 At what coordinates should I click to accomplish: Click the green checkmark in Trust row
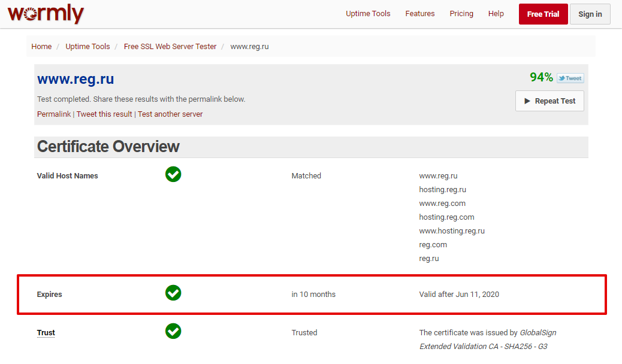[x=173, y=331]
